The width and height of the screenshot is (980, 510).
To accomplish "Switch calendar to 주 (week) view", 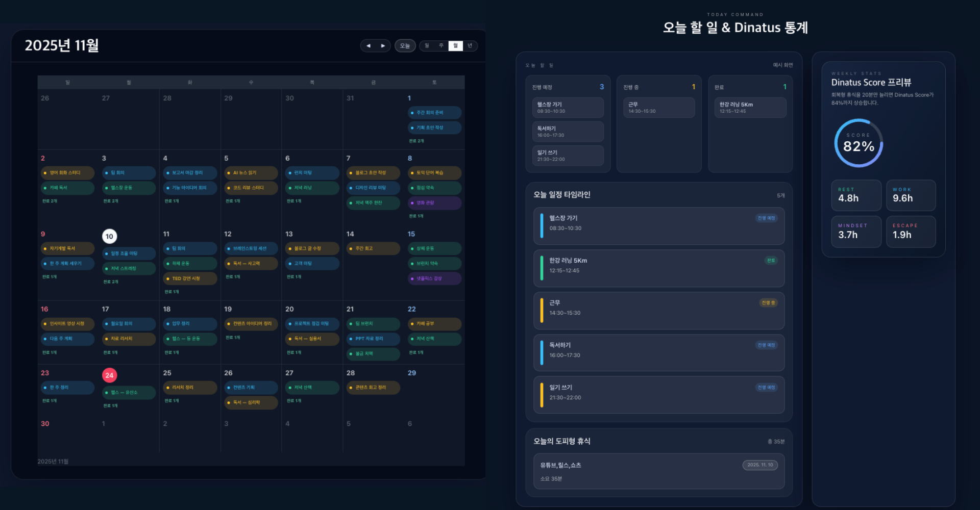I will coord(441,46).
